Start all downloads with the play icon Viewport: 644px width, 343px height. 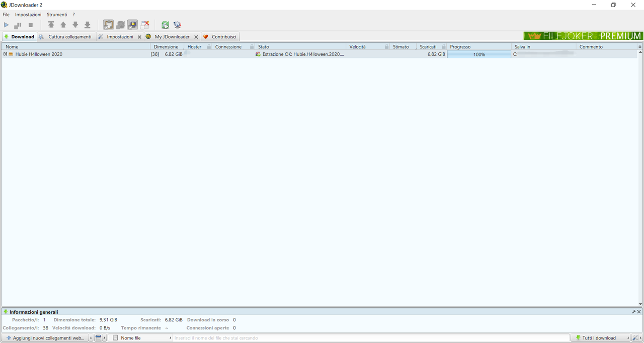click(x=7, y=25)
